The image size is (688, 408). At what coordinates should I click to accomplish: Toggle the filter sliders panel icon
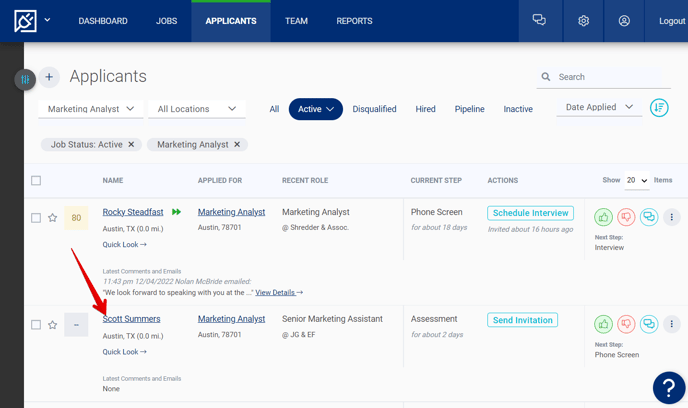[x=25, y=80]
